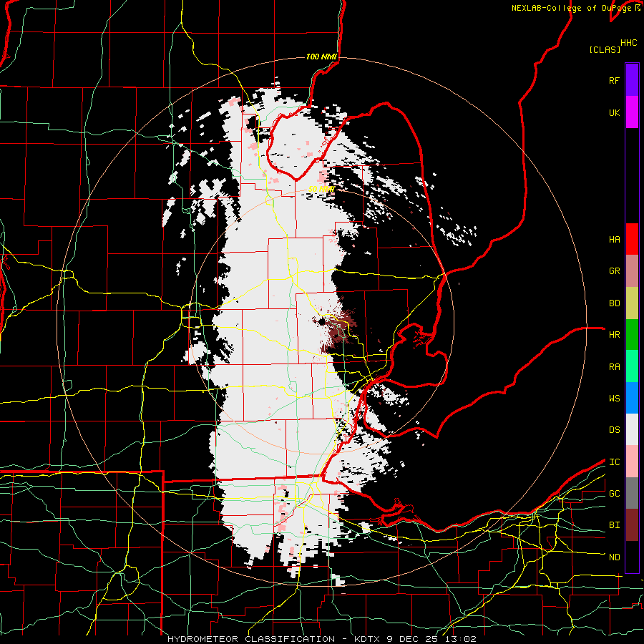The height and width of the screenshot is (644, 644).
Task: Select the light pink IC legend swatch
Action: 632,462
